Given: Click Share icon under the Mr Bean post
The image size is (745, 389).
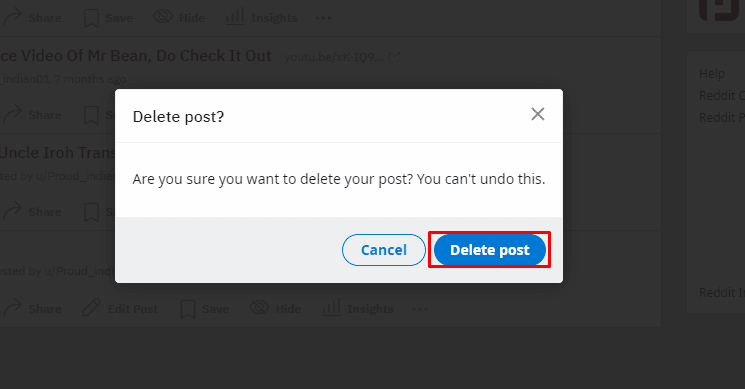Looking at the screenshot, I should click(x=12, y=115).
